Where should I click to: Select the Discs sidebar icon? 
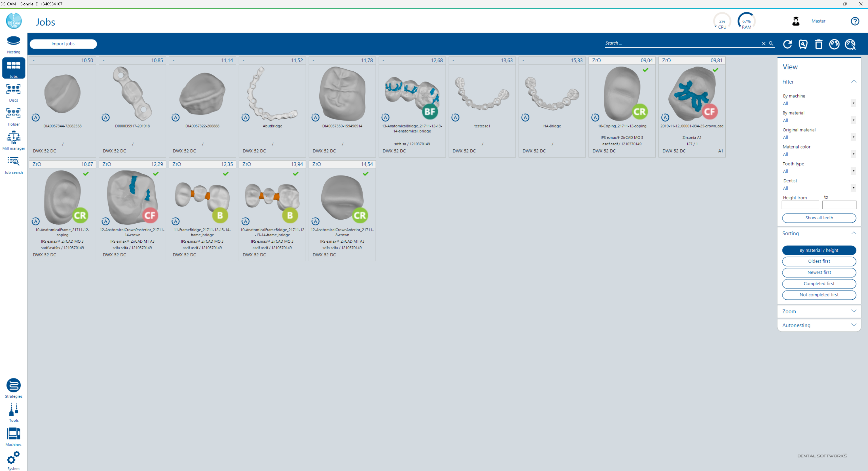click(14, 92)
